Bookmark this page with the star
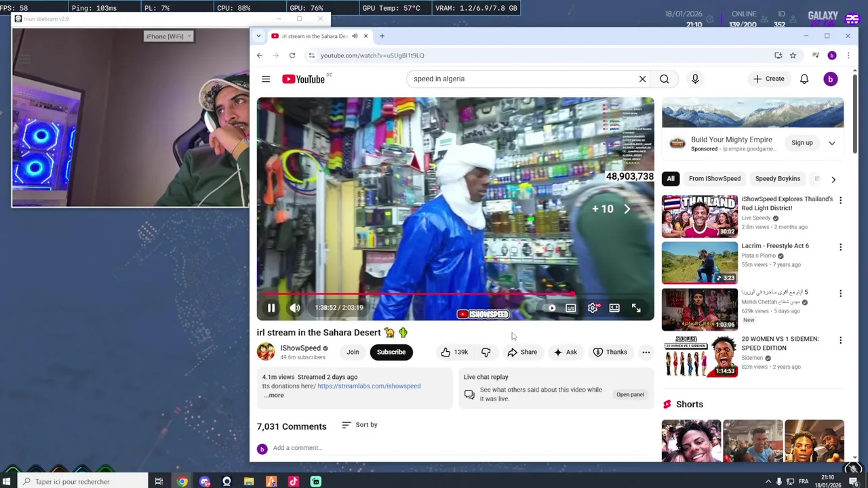The width and height of the screenshot is (868, 488). (x=793, y=56)
